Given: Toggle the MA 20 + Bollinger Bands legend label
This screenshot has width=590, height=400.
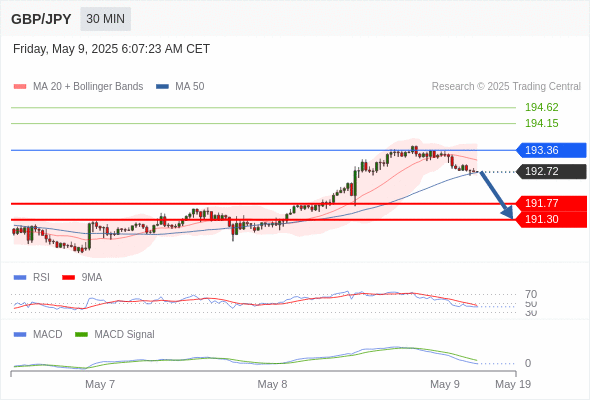Looking at the screenshot, I should tap(88, 87).
